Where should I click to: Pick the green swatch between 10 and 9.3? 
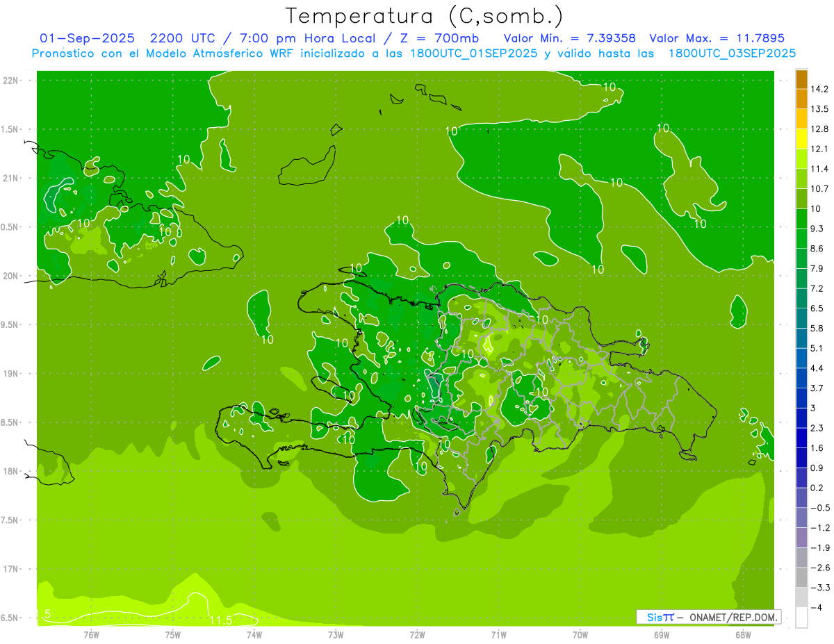[801, 219]
